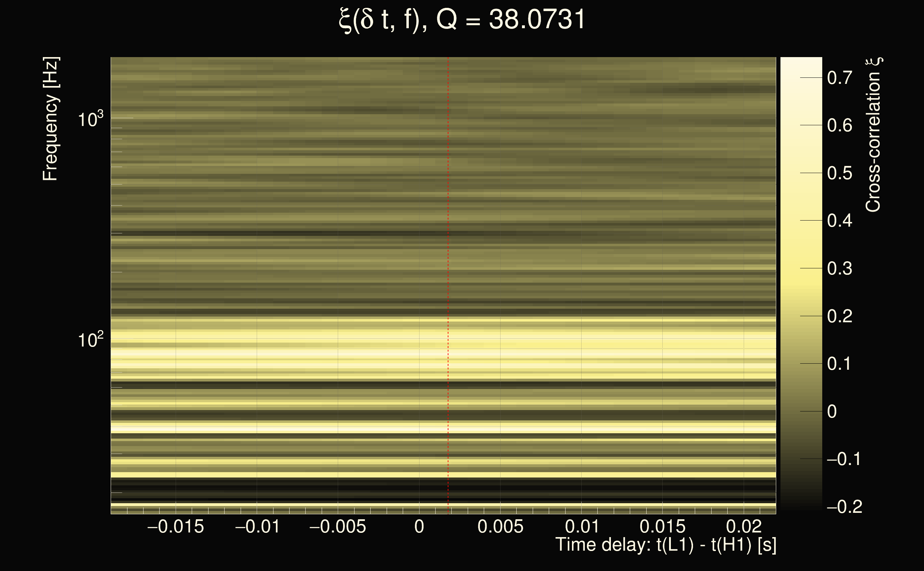Click the Cross-correlation ξ colorbar label
The image size is (924, 571).
point(873,135)
